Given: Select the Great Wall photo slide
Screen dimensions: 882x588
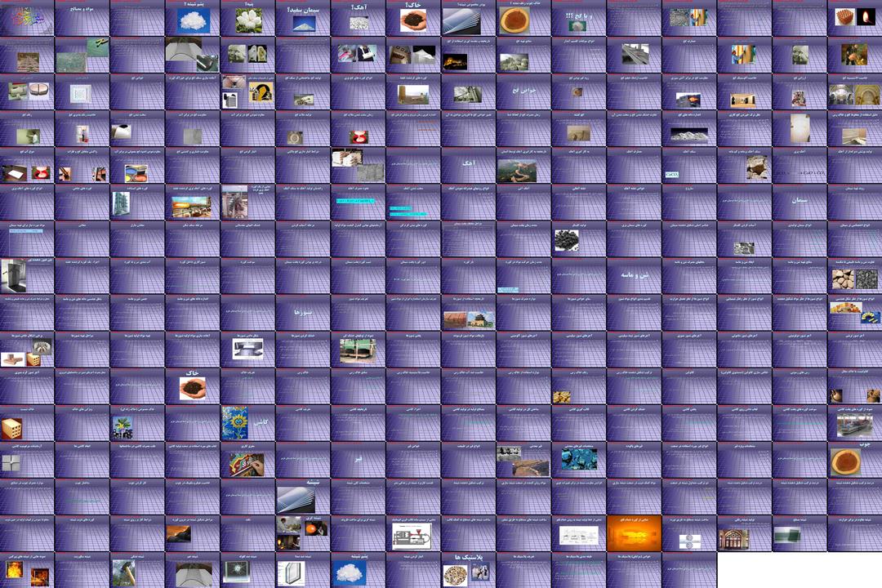Looking at the screenshot, I should click(523, 166).
